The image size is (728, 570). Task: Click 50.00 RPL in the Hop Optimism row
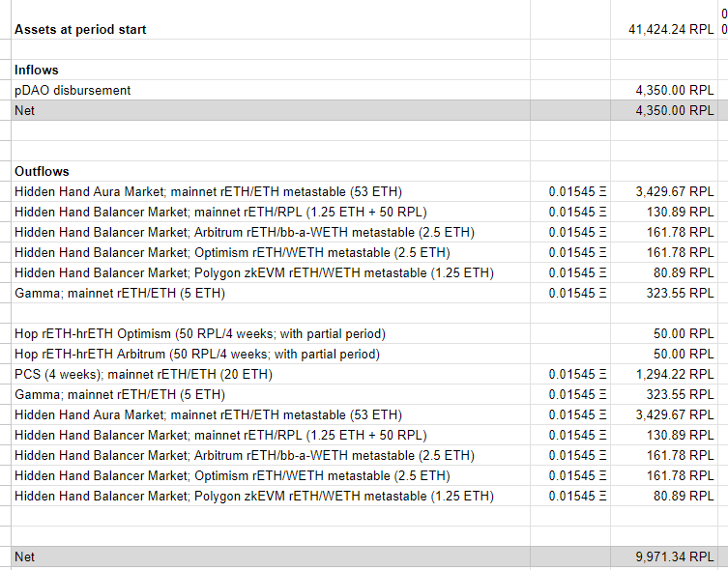[684, 334]
